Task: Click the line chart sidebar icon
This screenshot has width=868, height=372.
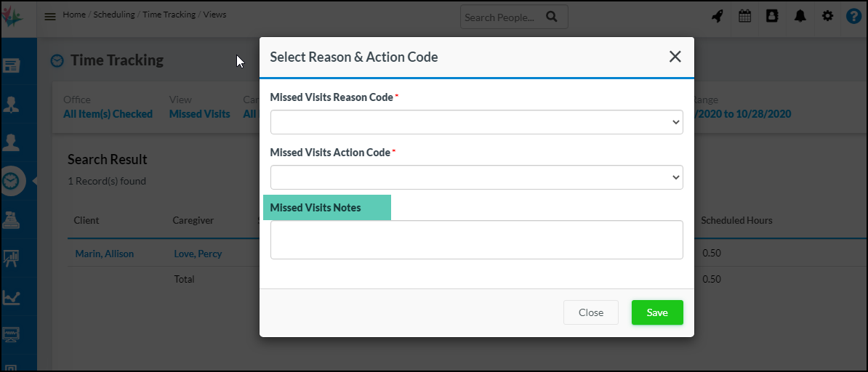Action: [11, 296]
